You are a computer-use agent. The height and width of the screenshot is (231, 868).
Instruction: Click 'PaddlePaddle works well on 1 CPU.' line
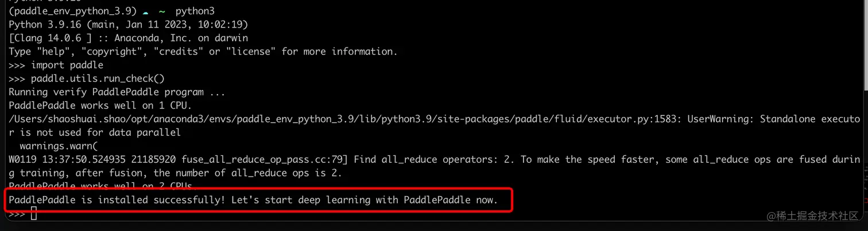click(x=100, y=105)
